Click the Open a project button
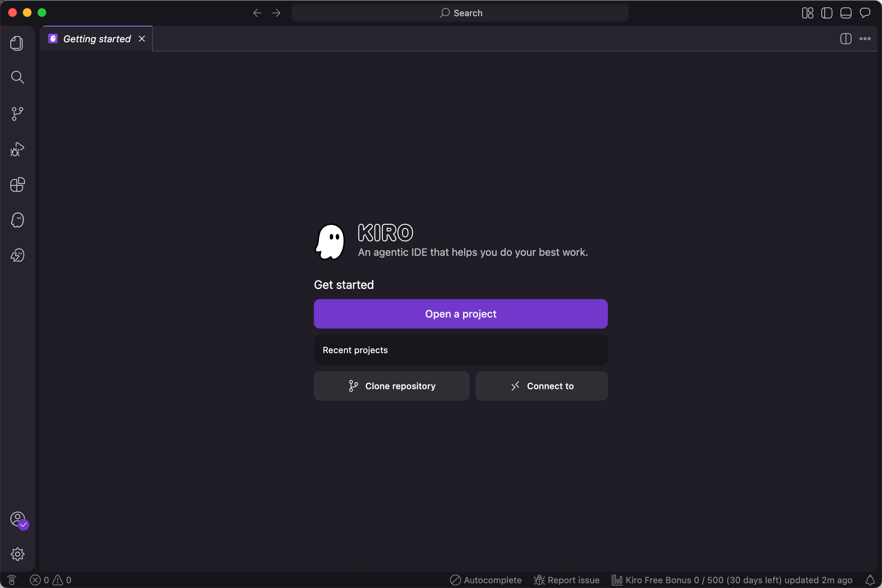Screen dimensions: 882x588 pos(460,314)
